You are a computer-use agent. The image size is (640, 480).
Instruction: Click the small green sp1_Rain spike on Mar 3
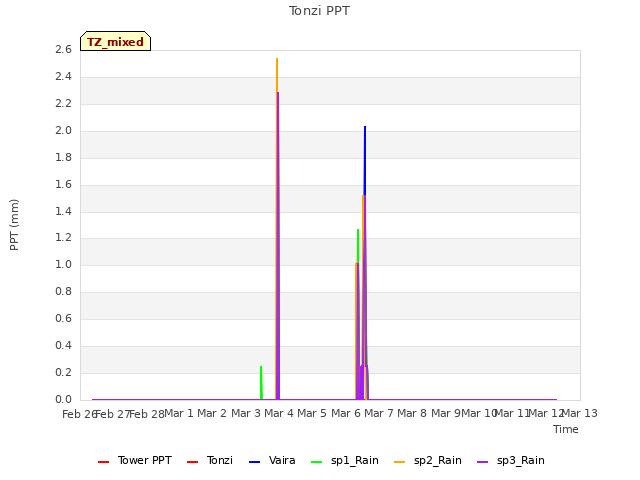(x=261, y=382)
